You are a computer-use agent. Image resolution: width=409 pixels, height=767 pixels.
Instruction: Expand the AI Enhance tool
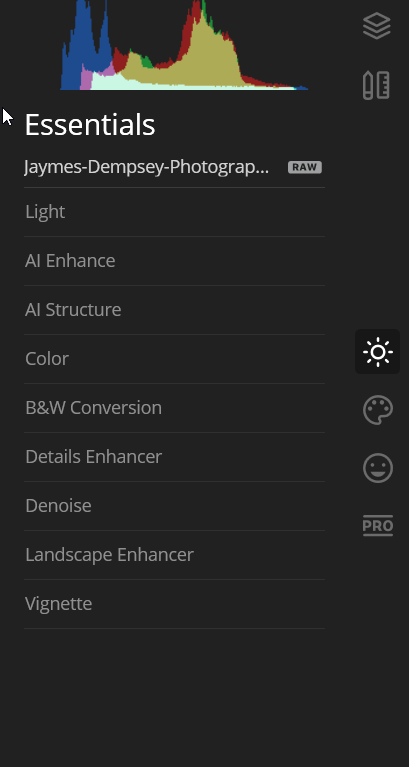pyautogui.click(x=175, y=261)
